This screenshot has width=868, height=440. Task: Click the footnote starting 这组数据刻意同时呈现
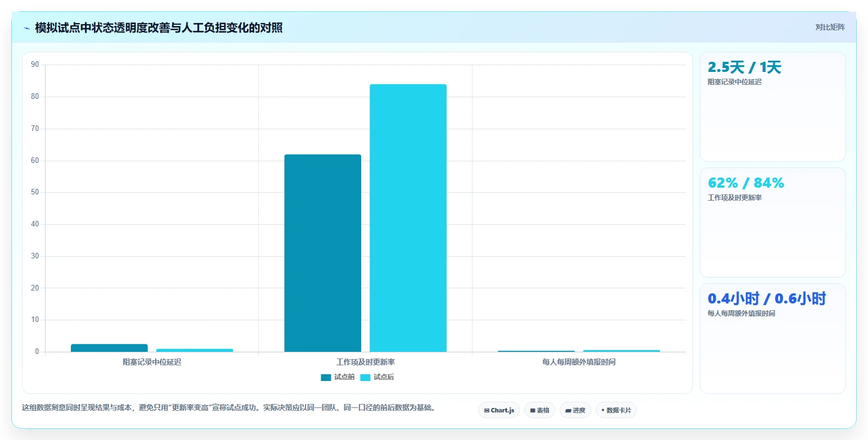pos(229,407)
